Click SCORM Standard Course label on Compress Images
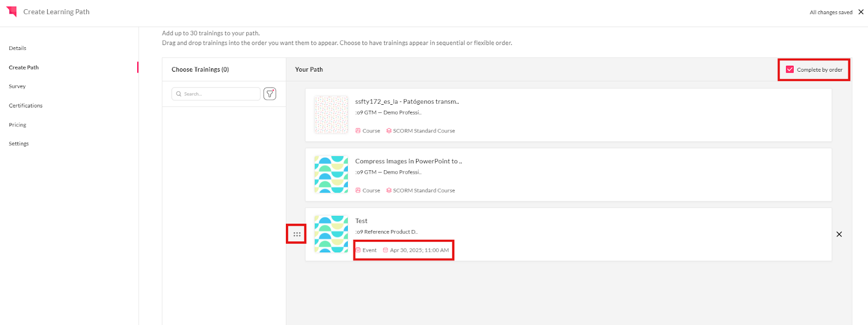868x325 pixels. coord(424,190)
